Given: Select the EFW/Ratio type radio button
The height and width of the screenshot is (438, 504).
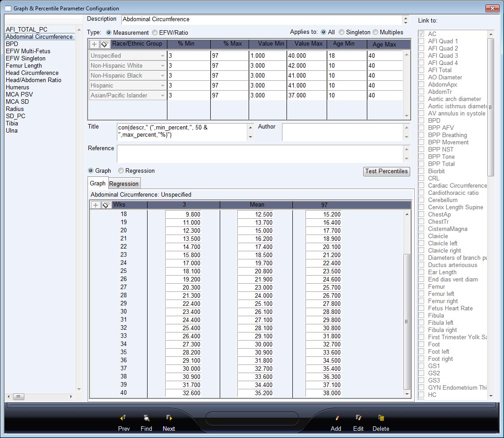Looking at the screenshot, I should tap(155, 32).
